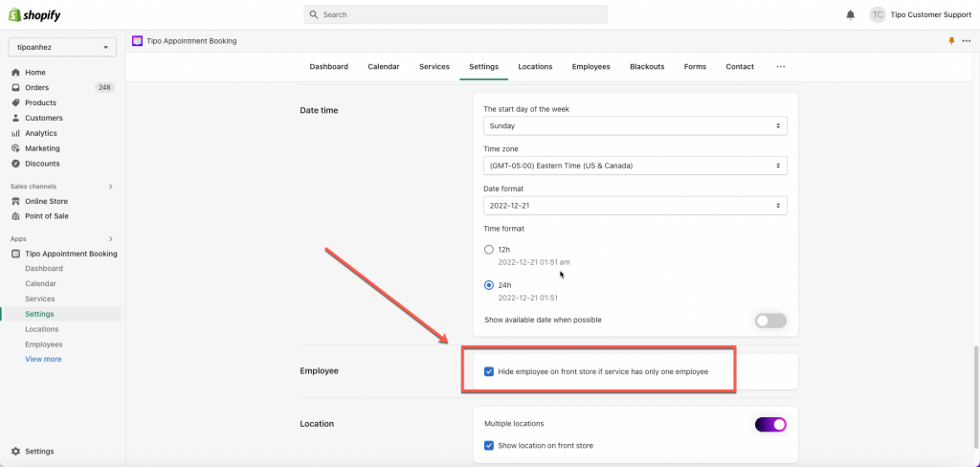Open Calendar in the sidebar app submenu

point(40,284)
